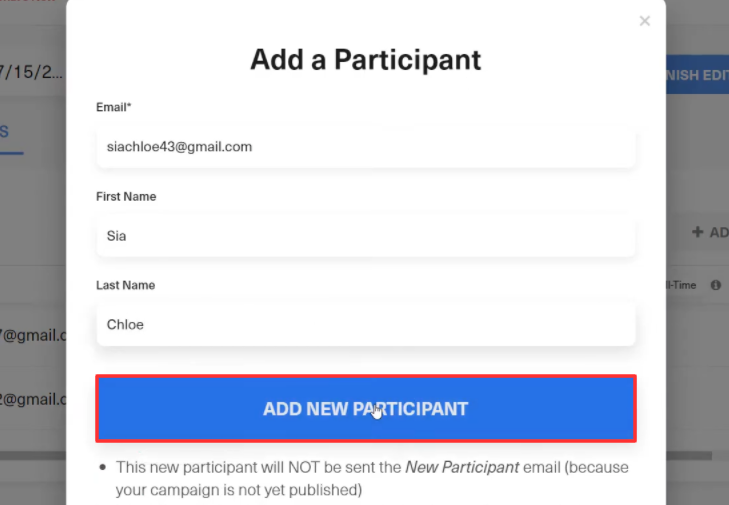Viewport: 729px width, 505px height.
Task: Click the note about unpublished campaign
Action: pos(372,478)
